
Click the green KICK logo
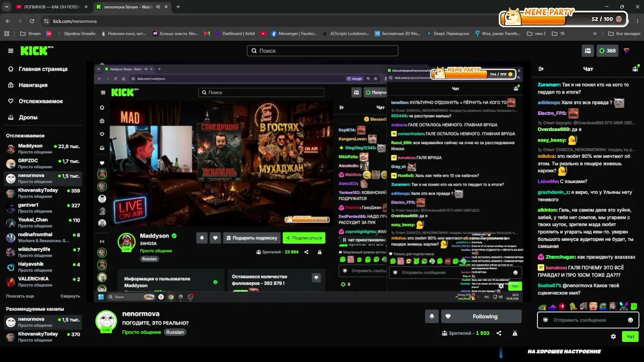point(37,51)
